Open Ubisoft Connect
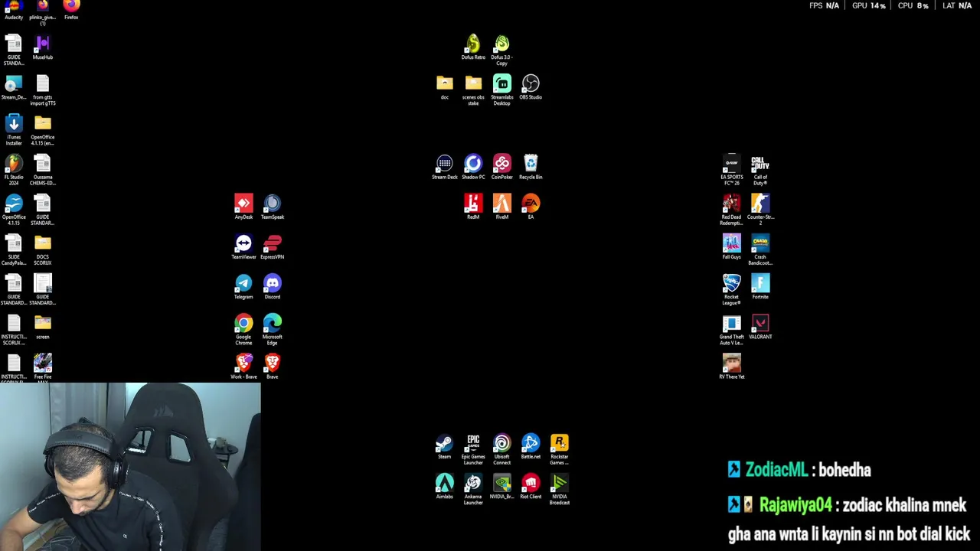The height and width of the screenshot is (551, 980). [501, 450]
